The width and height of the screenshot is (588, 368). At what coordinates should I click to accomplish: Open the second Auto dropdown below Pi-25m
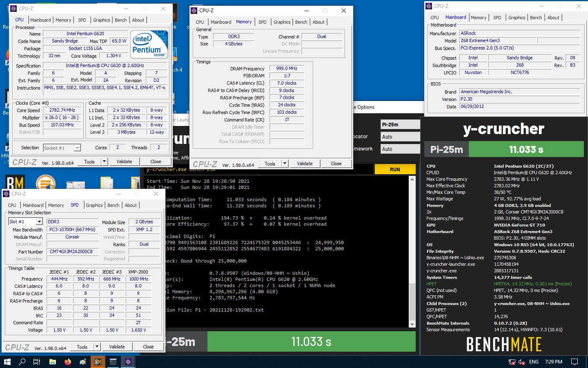point(400,149)
